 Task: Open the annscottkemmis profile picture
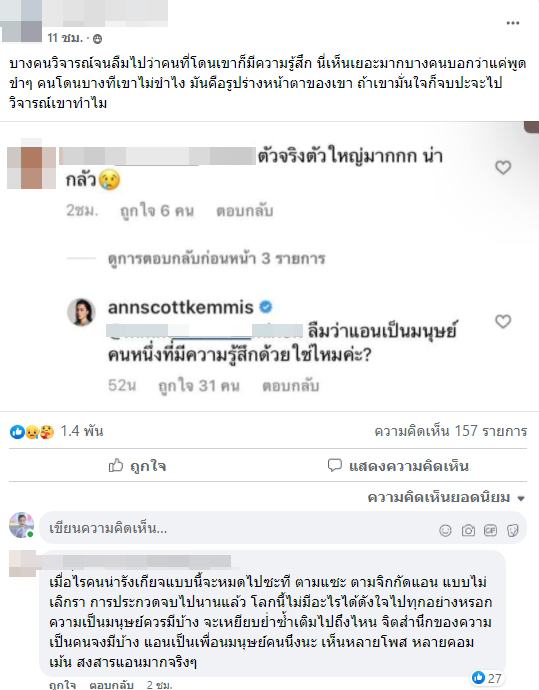(x=81, y=312)
